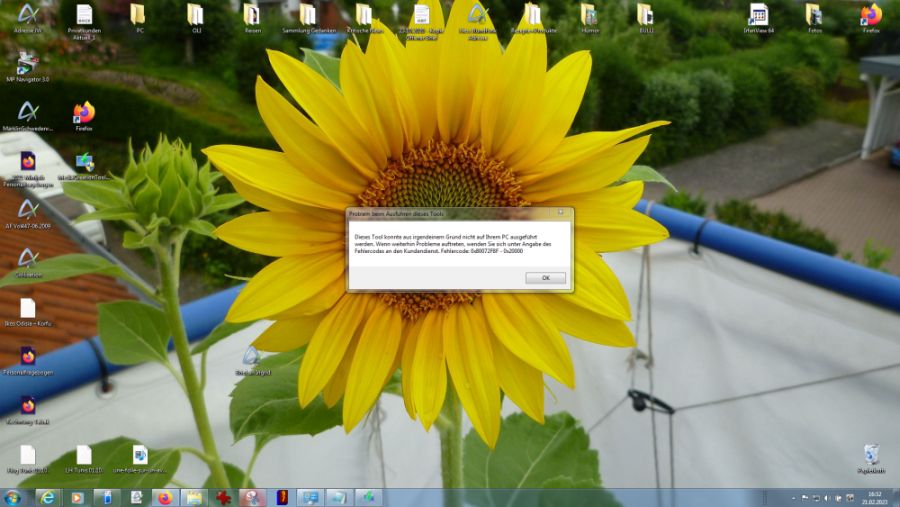
Task: Select the Firefox shortcut in top-right corner
Action: coord(871,15)
